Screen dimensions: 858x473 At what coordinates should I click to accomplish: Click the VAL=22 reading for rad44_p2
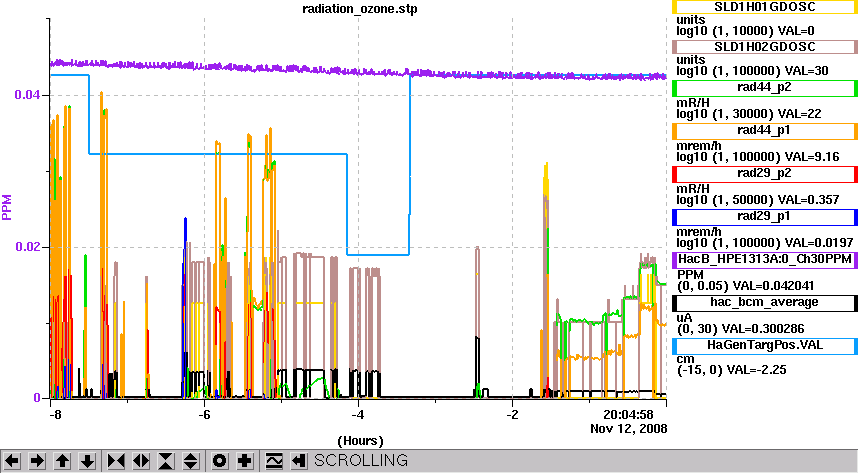pyautogui.click(x=800, y=114)
